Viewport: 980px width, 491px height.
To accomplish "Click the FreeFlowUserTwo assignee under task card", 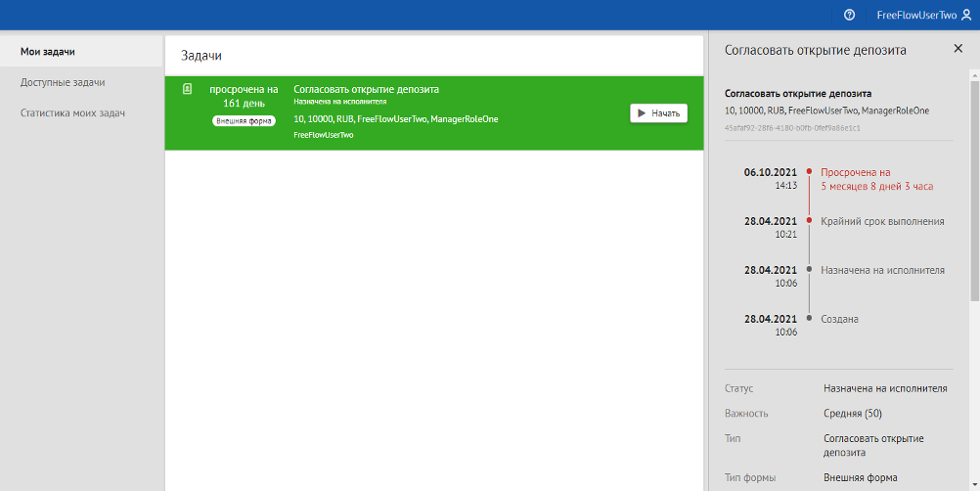I will click(323, 135).
